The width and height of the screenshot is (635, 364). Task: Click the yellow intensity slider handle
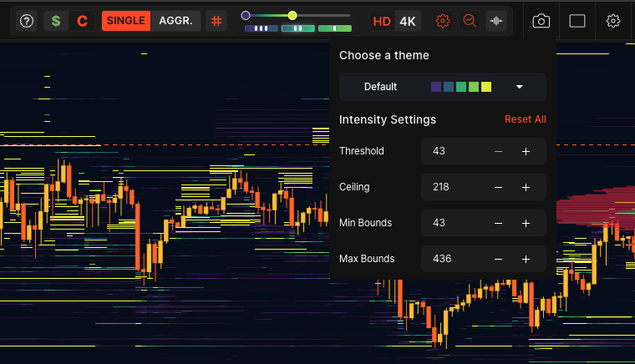[292, 15]
